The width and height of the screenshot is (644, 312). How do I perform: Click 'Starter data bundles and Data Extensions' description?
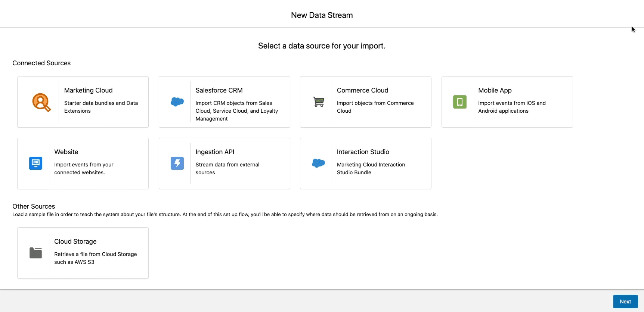pos(101,107)
